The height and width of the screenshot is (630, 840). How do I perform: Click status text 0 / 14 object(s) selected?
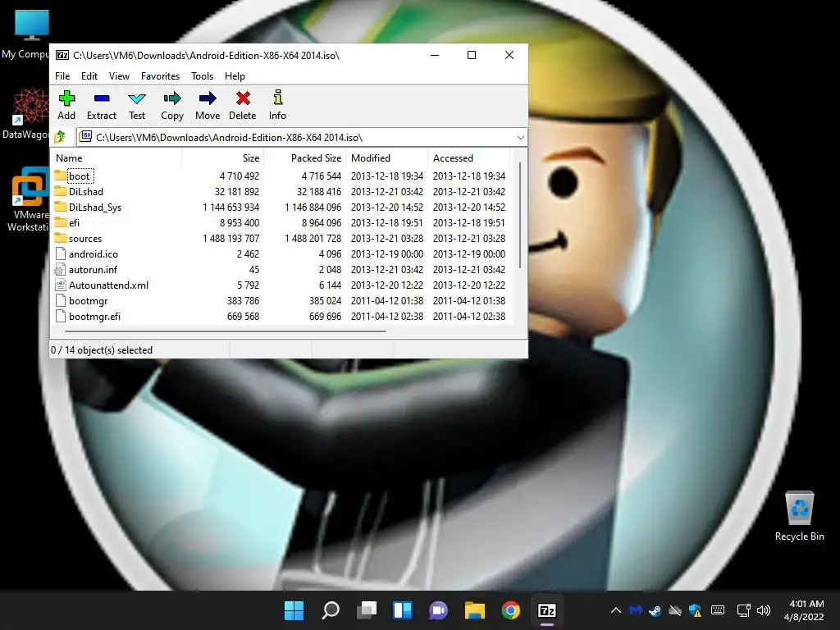[102, 349]
